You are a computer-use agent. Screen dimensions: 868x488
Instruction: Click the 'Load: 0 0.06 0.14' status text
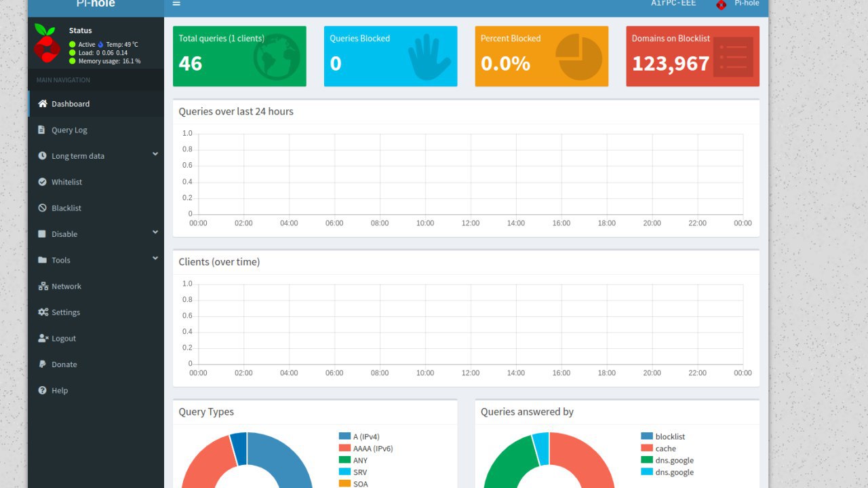[x=103, y=53]
